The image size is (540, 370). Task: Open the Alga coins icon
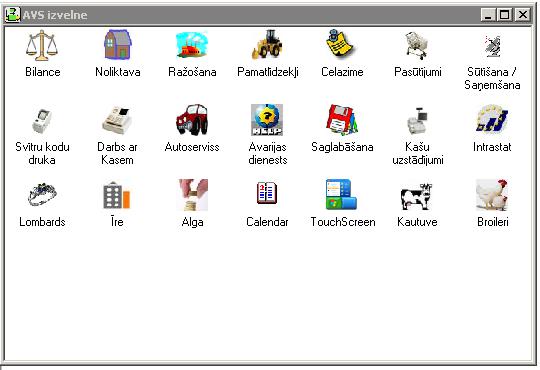192,195
